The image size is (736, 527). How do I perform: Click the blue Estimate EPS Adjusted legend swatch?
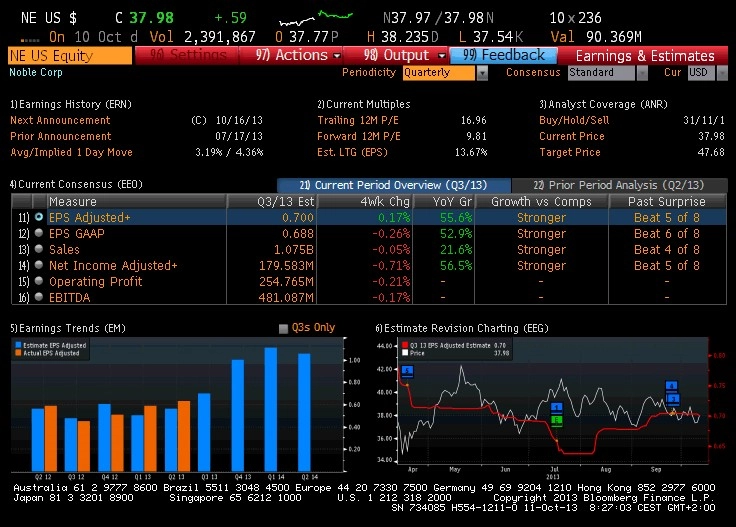(x=18, y=345)
